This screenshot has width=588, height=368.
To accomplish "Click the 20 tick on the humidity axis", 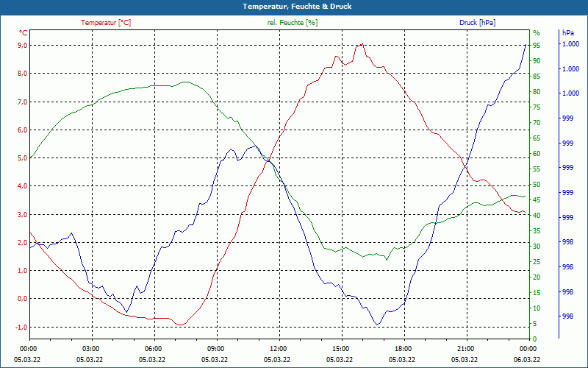I will [537, 277].
